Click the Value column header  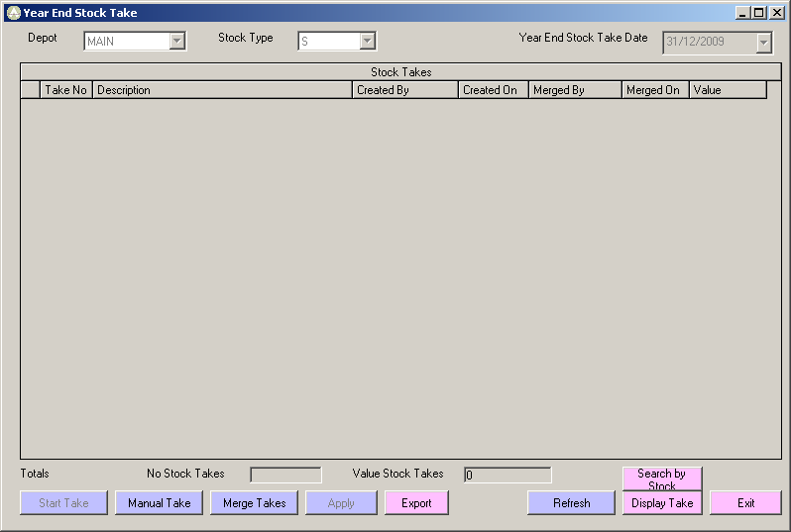pyautogui.click(x=728, y=90)
